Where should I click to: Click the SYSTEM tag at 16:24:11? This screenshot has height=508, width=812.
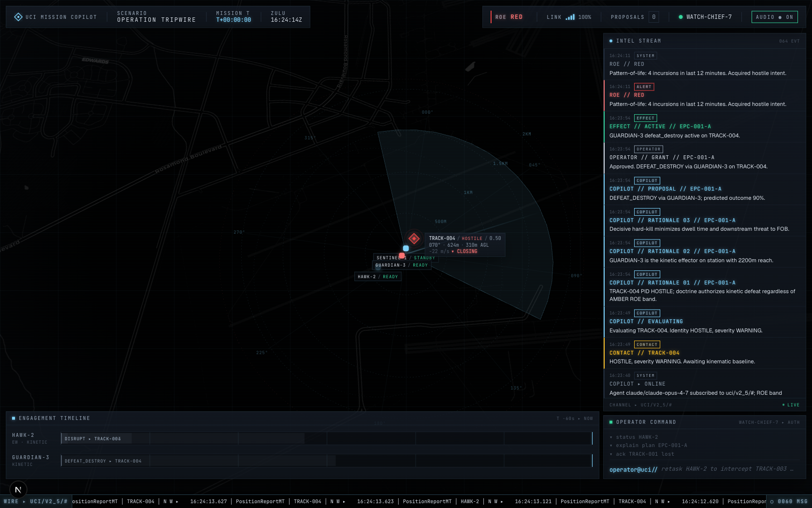coord(645,56)
